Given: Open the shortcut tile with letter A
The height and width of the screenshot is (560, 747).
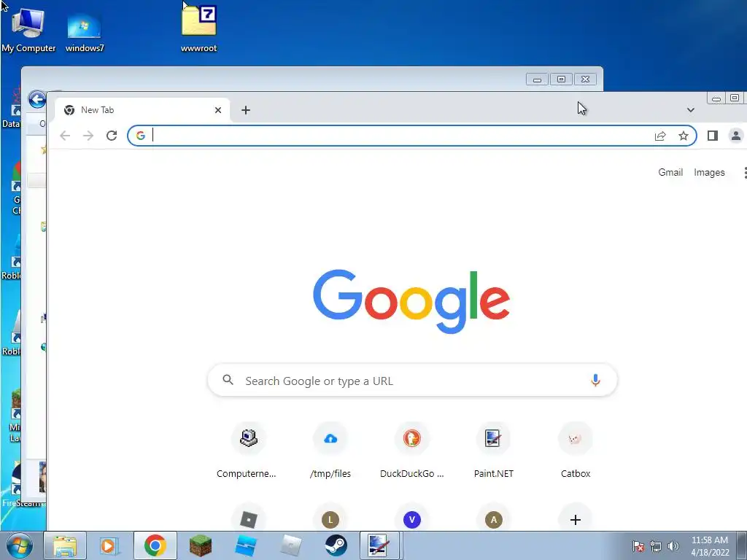Looking at the screenshot, I should (x=494, y=519).
